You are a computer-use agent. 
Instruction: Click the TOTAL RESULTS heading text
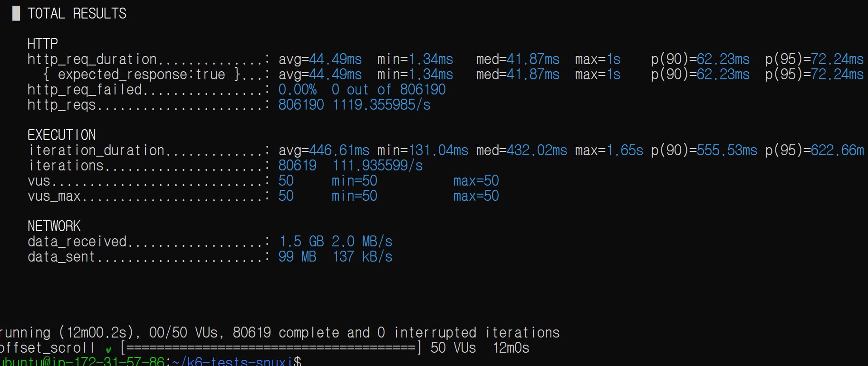tap(77, 13)
